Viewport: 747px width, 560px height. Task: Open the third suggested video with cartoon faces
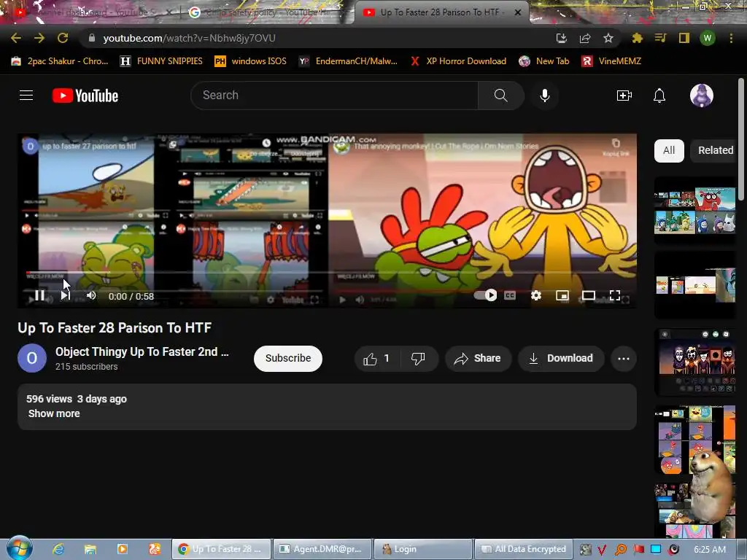695,362
